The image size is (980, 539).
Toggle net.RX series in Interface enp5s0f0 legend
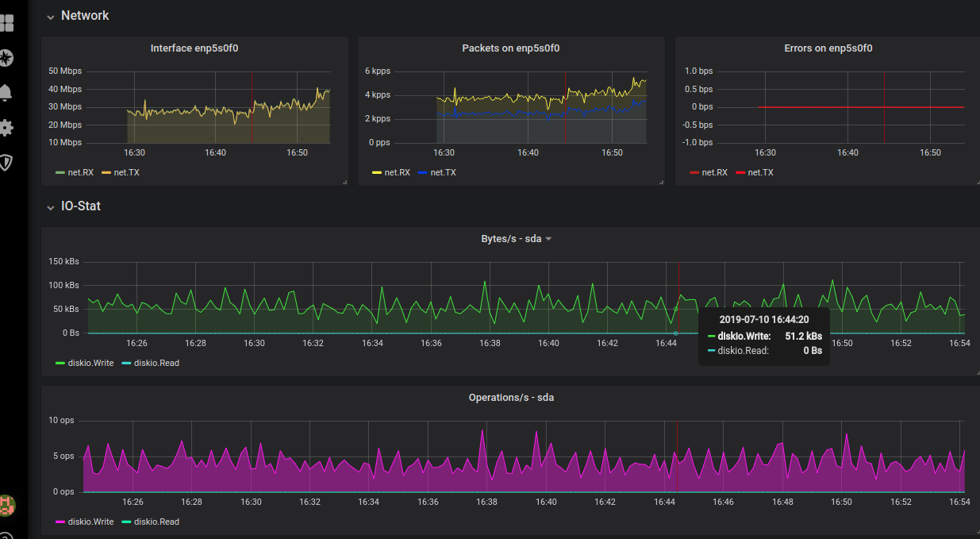[80, 172]
